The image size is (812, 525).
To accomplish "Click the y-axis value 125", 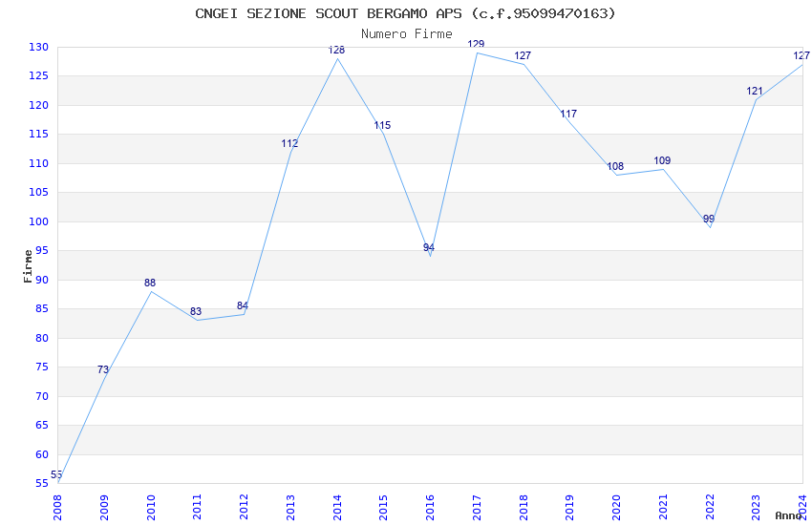I will (x=38, y=76).
